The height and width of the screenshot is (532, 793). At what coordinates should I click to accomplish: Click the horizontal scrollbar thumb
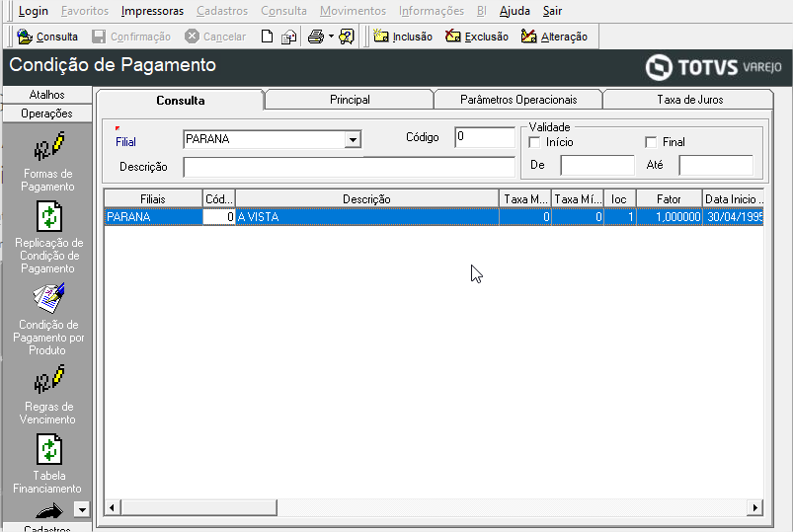click(x=198, y=507)
